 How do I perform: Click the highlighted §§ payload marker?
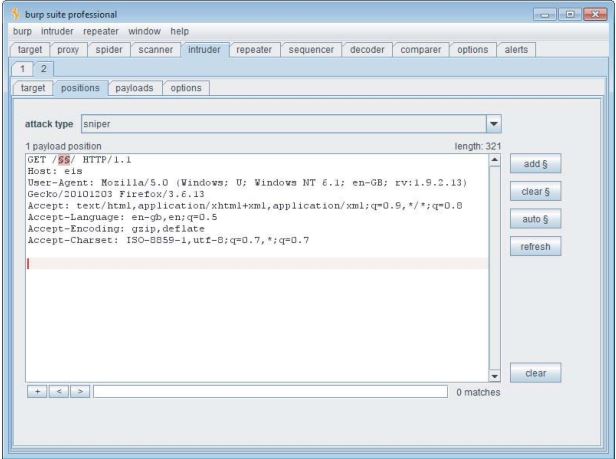point(64,160)
